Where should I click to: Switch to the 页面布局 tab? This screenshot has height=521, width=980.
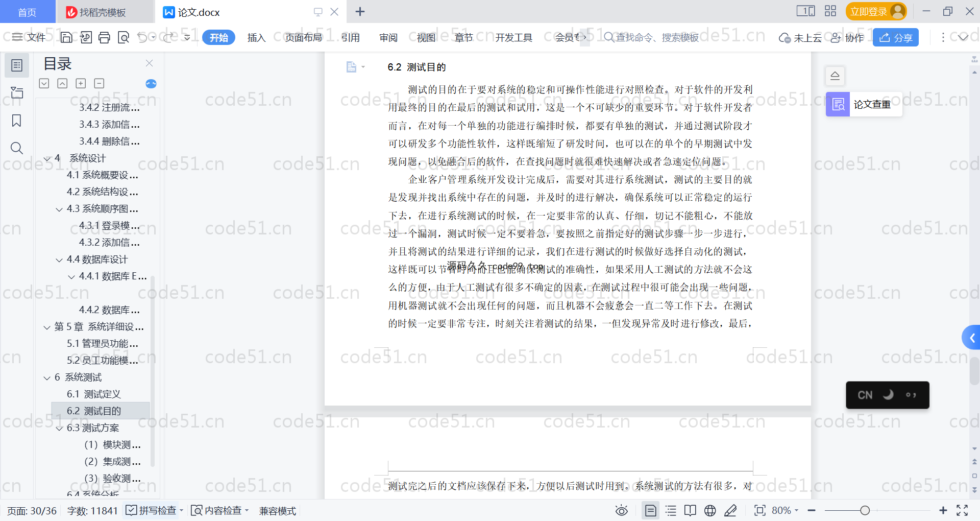(303, 37)
